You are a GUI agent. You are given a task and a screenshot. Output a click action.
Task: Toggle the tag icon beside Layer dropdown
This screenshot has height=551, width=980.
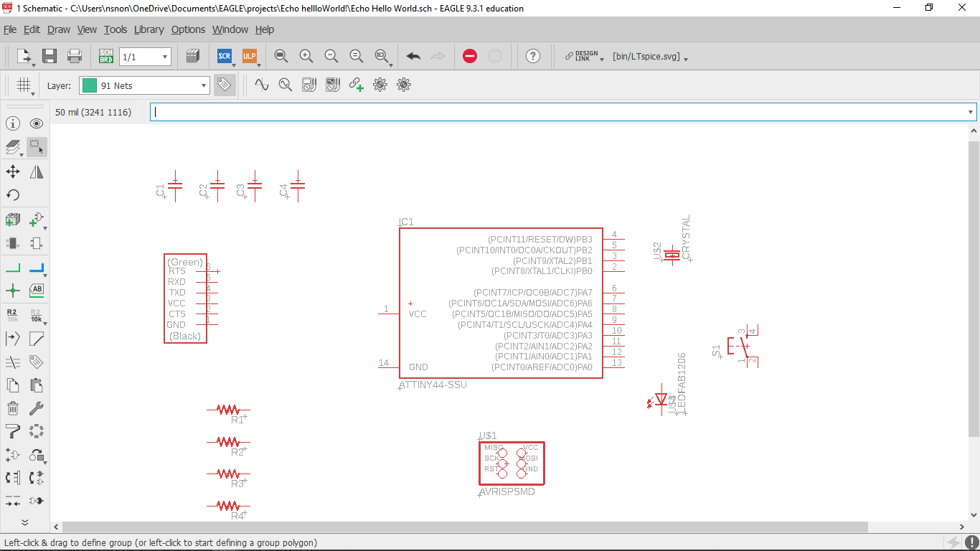pyautogui.click(x=225, y=85)
